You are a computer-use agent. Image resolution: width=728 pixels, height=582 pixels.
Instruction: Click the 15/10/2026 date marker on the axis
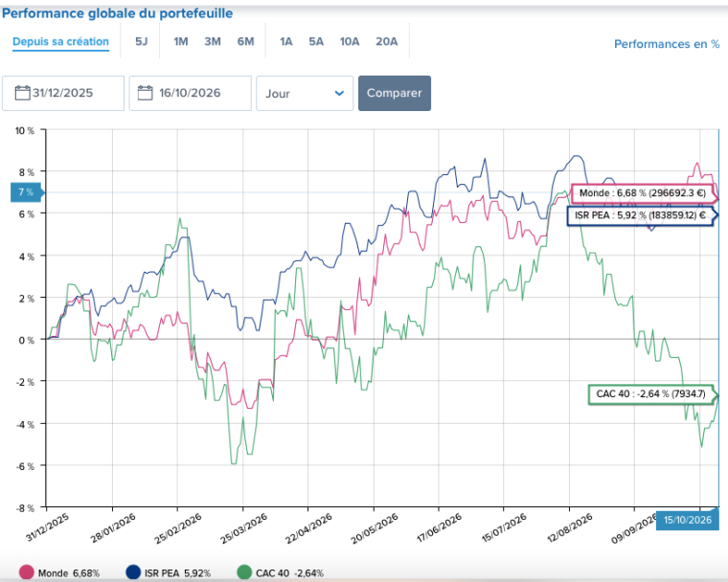687,520
